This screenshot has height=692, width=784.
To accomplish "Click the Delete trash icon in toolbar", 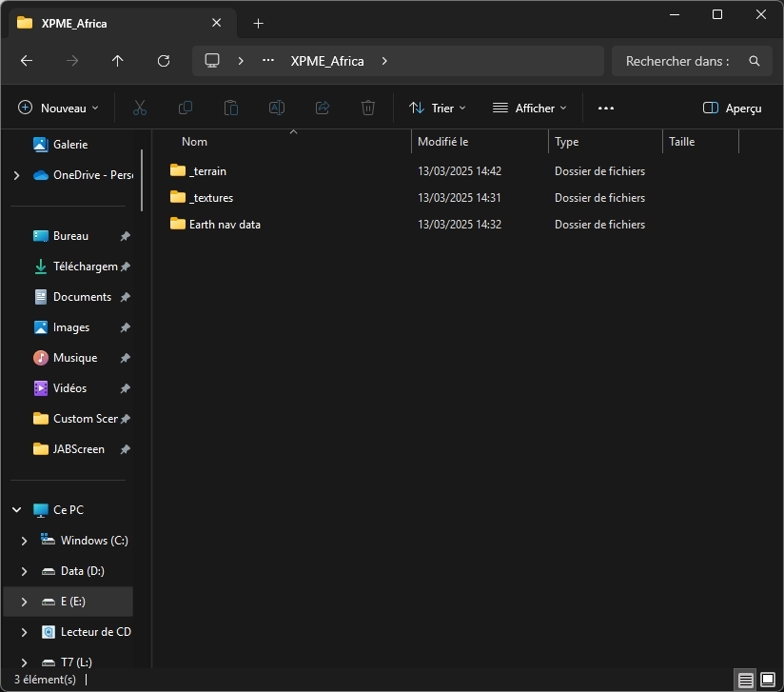I will point(368,109).
